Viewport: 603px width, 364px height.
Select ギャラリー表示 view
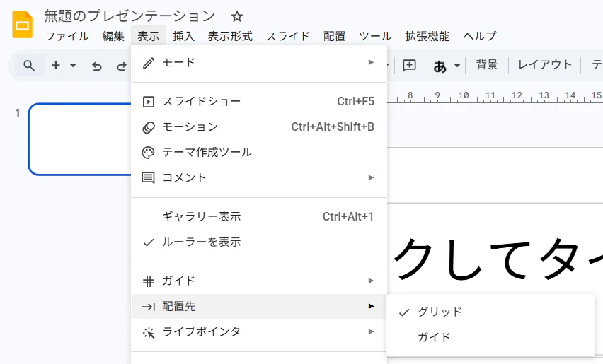(x=259, y=216)
